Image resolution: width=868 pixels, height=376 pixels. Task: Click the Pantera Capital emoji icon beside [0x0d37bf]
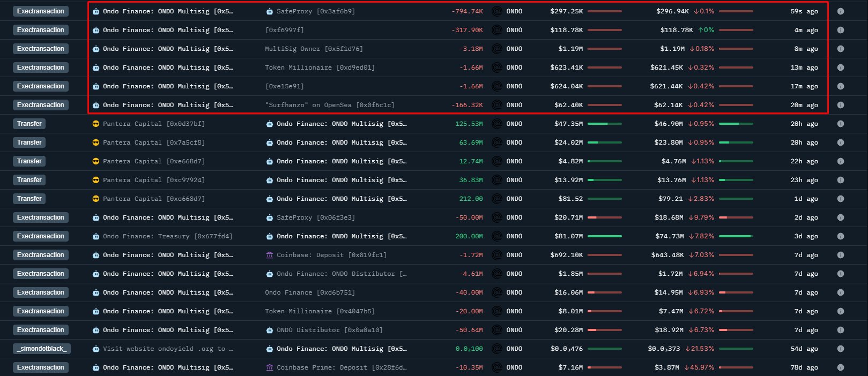(96, 124)
